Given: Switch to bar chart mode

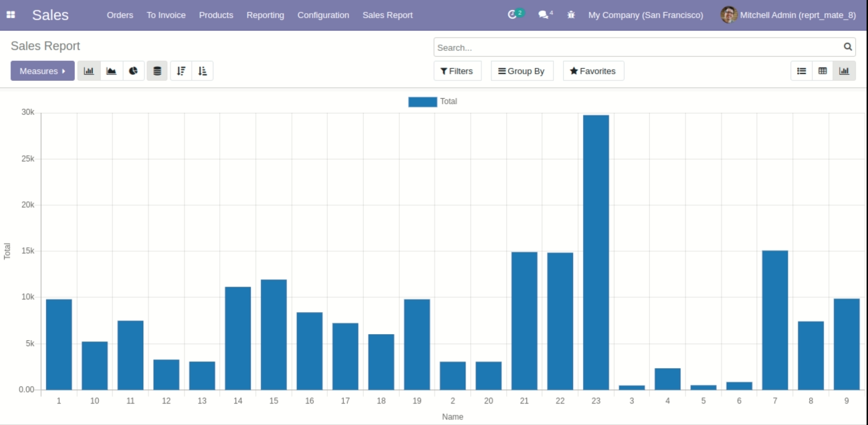Looking at the screenshot, I should (x=89, y=71).
